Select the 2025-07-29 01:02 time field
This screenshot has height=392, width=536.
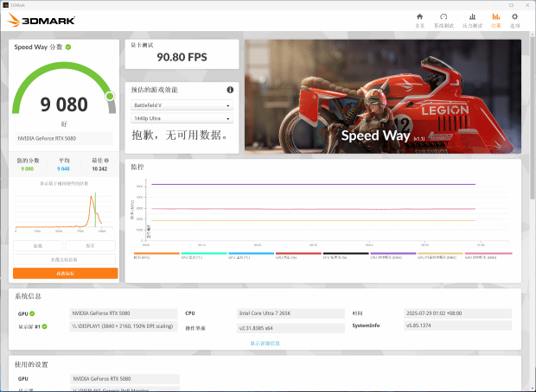pos(457,313)
